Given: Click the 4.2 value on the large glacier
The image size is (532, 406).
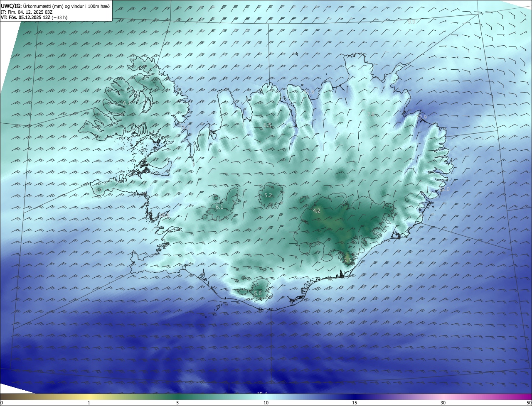Looking at the screenshot, I should click(x=317, y=210).
